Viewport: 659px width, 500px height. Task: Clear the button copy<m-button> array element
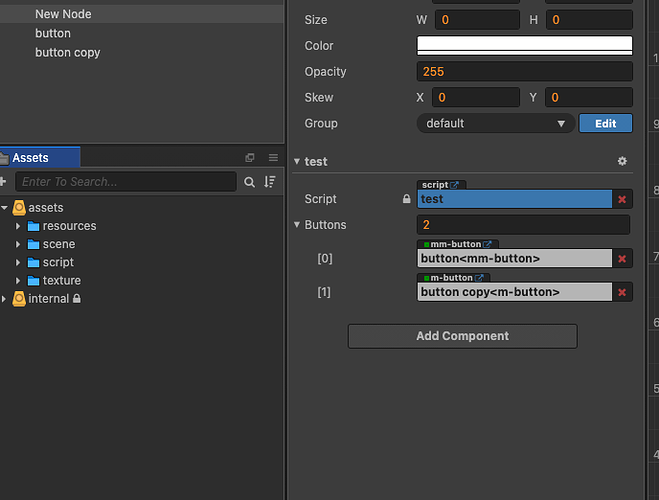coord(622,292)
